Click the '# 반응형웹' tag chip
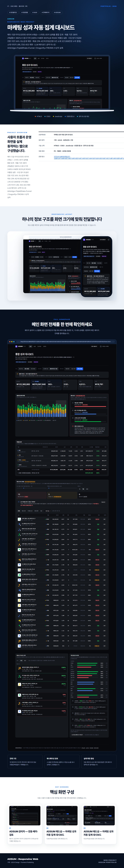 (25, 12)
